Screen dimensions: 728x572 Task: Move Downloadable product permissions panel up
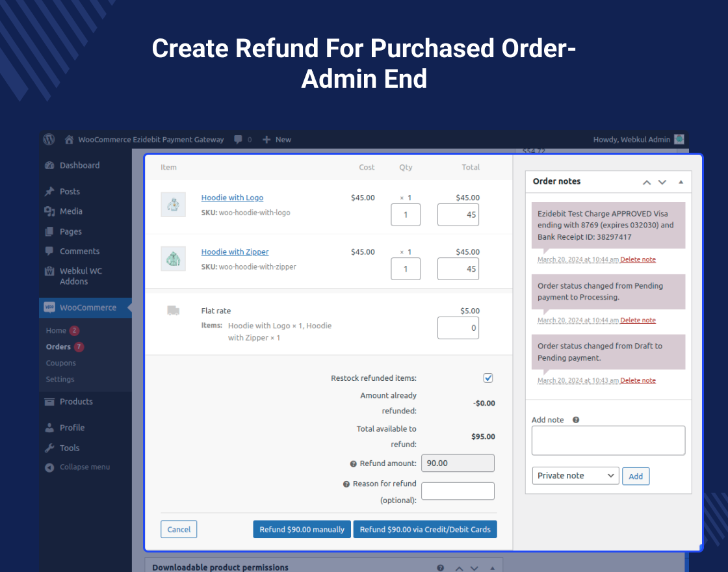click(459, 568)
